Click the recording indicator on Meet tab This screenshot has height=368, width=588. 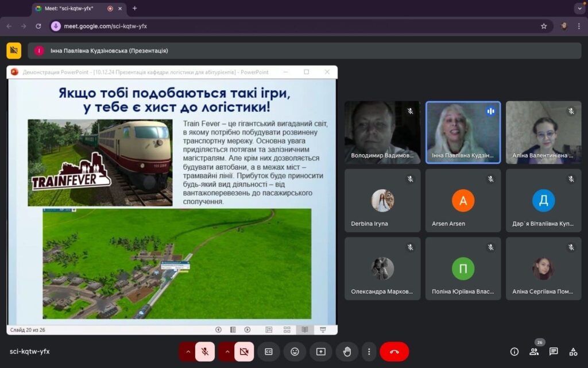(110, 8)
